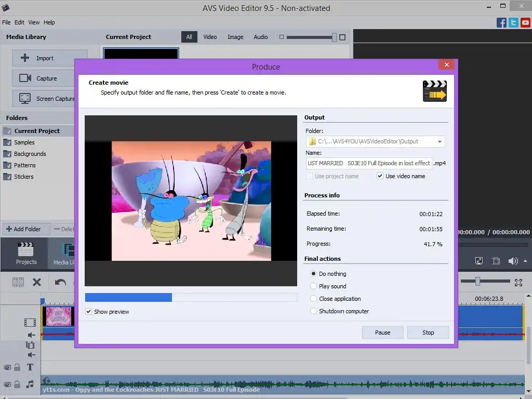Toggle text track visibility eye
The height and width of the screenshot is (399, 532).
coord(7,367)
